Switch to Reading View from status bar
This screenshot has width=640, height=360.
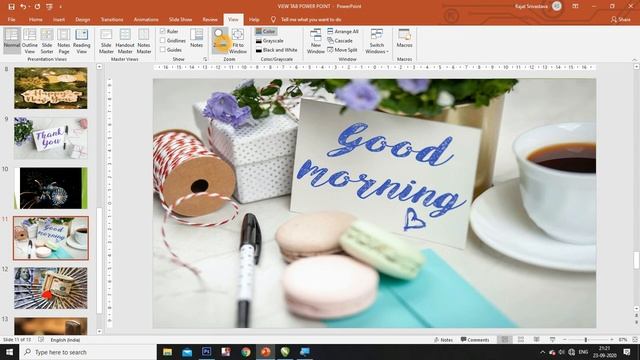(x=536, y=340)
